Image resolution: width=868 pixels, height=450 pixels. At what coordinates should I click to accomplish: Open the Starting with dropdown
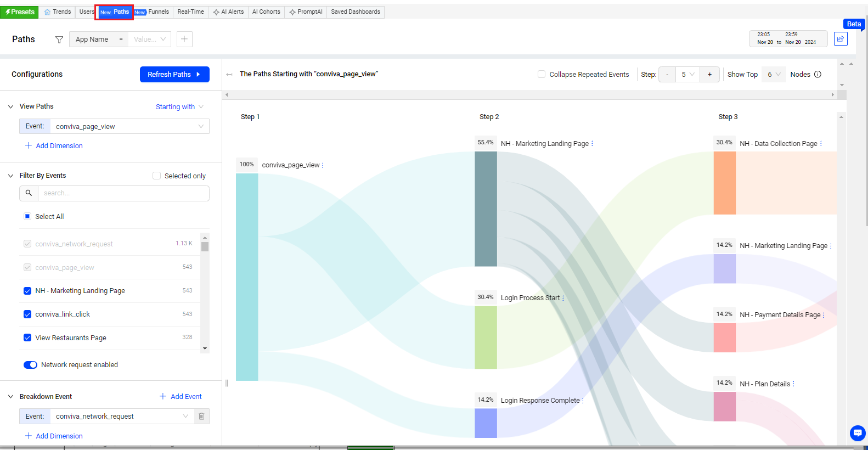[179, 107]
